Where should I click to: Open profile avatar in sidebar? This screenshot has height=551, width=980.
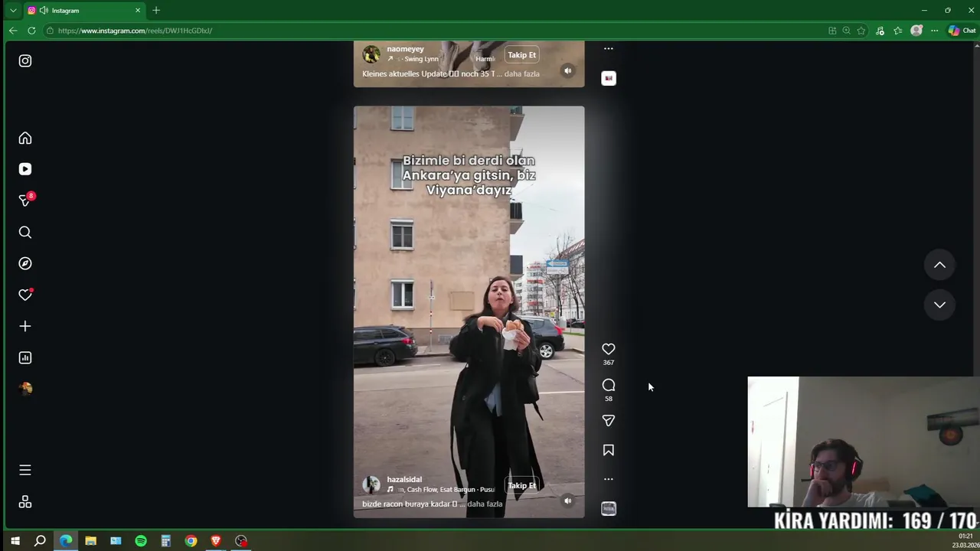[25, 388]
